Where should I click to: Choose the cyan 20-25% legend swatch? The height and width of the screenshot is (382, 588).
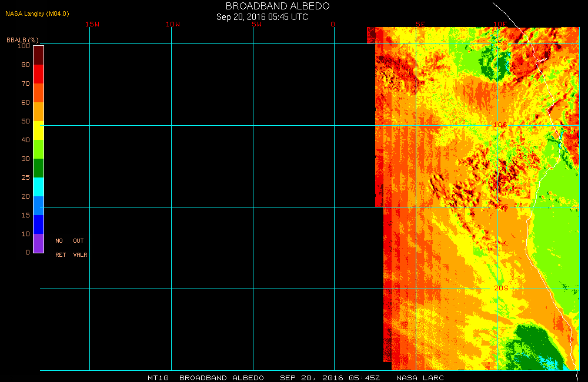[38, 187]
